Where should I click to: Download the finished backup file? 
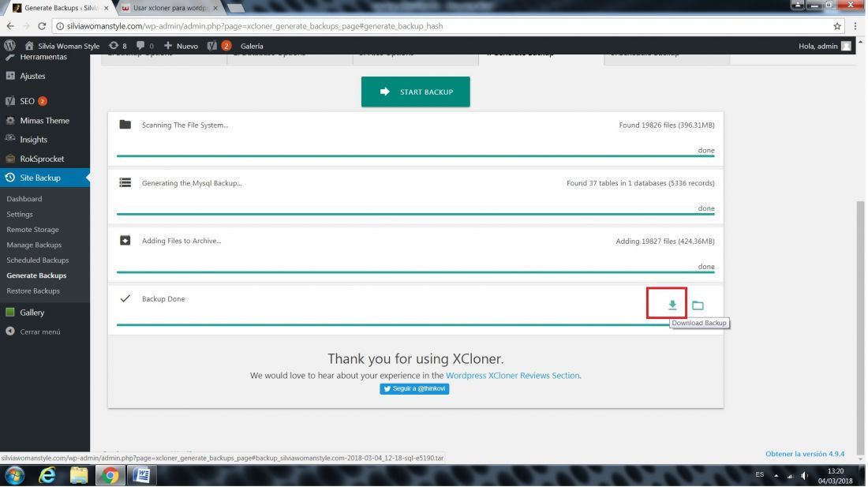click(673, 305)
